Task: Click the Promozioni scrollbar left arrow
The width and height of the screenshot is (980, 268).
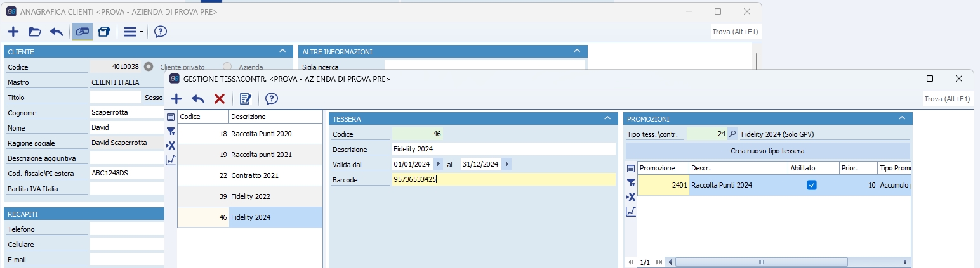Action: (670, 262)
